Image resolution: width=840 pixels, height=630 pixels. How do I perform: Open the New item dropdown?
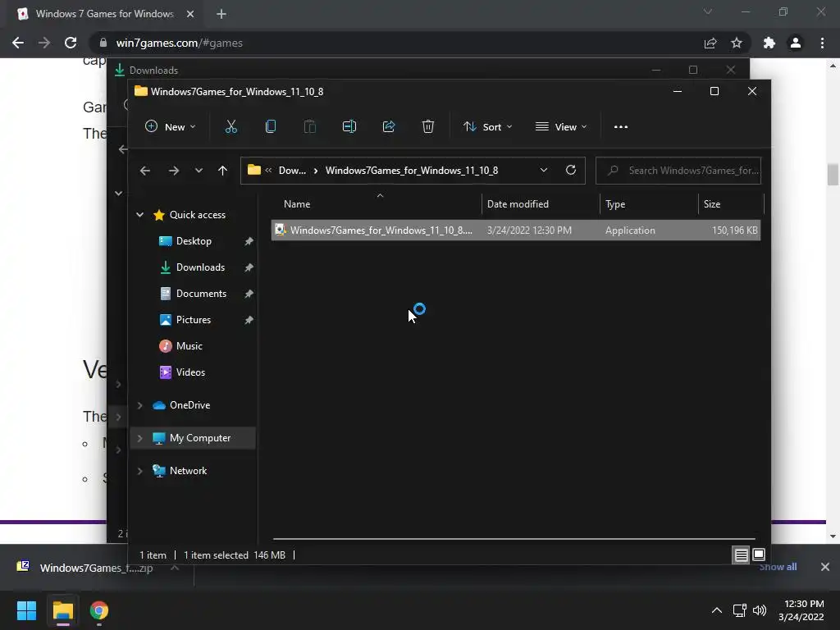pos(171,127)
